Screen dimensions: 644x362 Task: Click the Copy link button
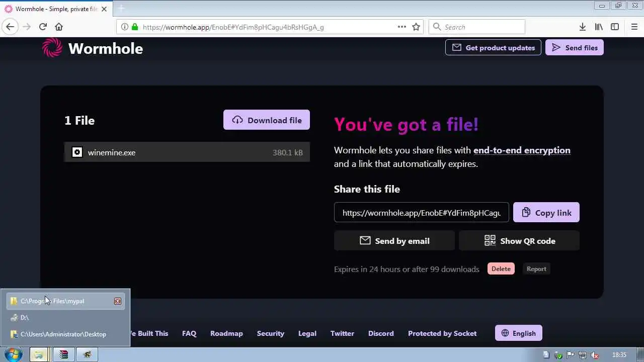pos(546,213)
